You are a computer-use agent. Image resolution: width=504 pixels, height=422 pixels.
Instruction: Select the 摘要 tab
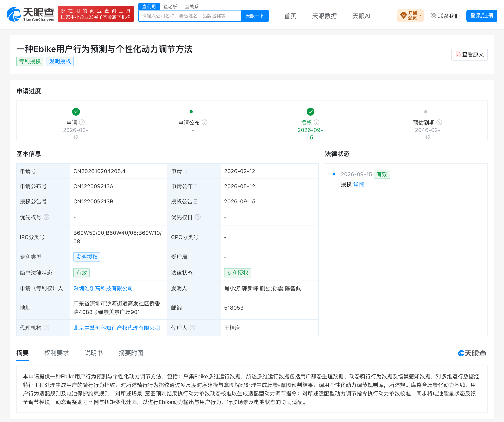click(22, 353)
